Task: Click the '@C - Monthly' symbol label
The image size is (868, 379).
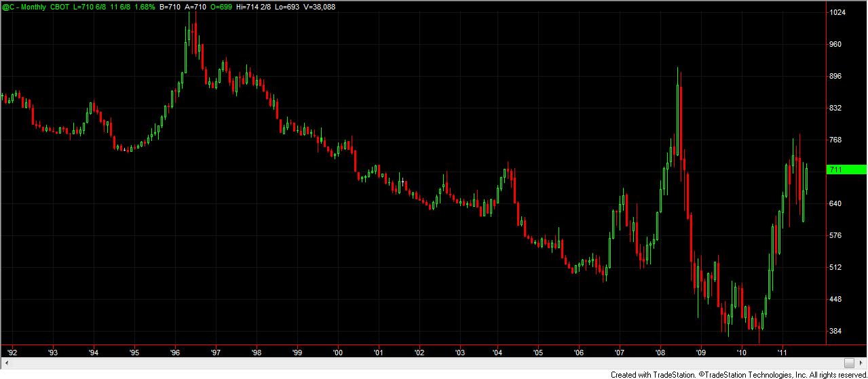Action: tap(24, 7)
